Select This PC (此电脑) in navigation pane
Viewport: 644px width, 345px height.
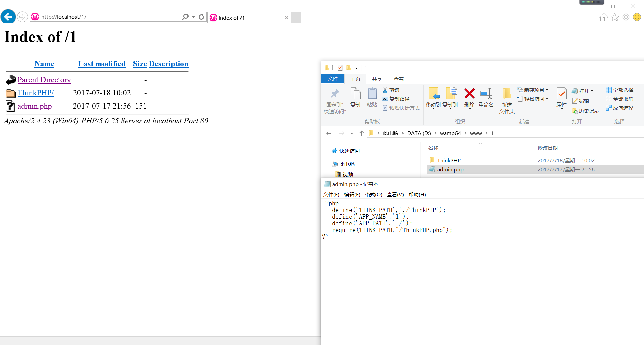[x=343, y=164]
